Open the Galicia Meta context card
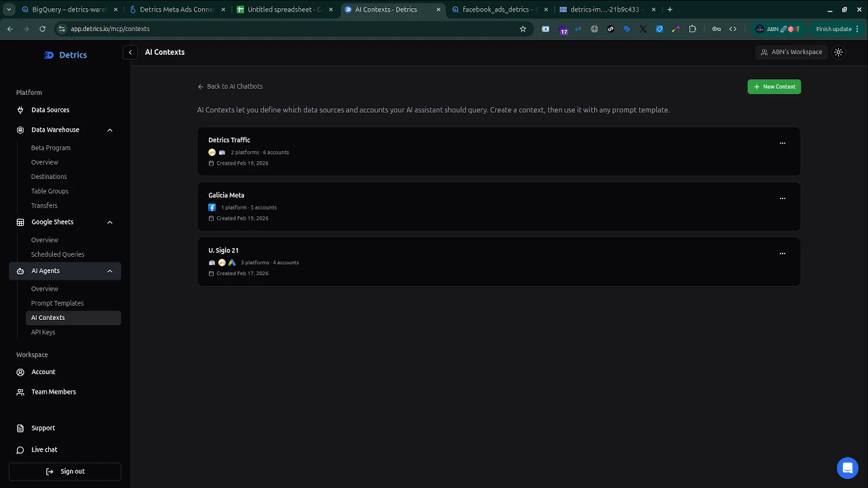 [x=499, y=206]
